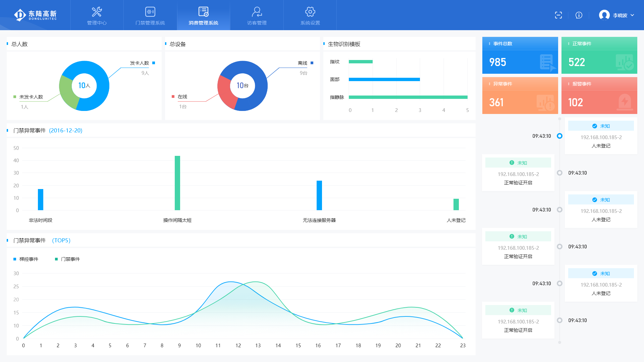This screenshot has width=644, height=362.
Task: Click the (TOP5) label
Action: 61,240
